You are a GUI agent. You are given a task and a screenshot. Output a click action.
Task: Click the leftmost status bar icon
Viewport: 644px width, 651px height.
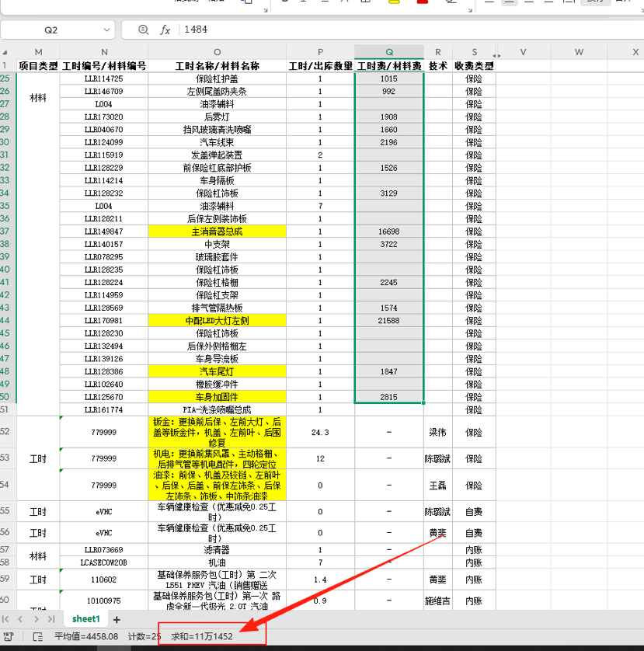point(9,636)
